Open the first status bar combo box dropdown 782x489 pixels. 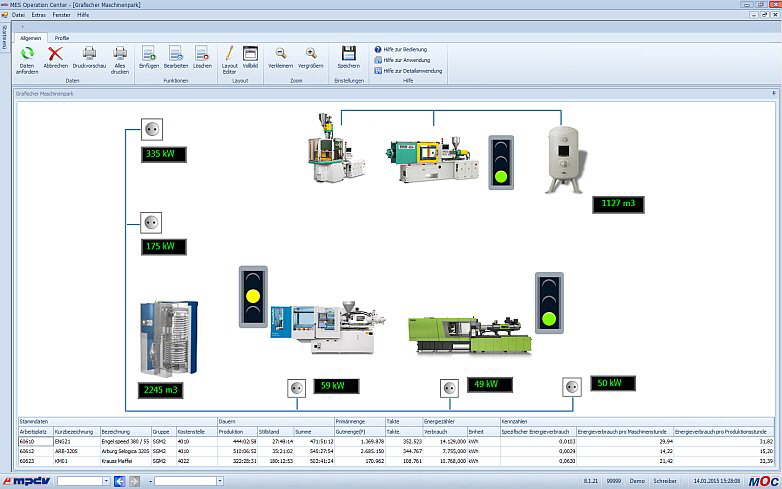(x=106, y=481)
